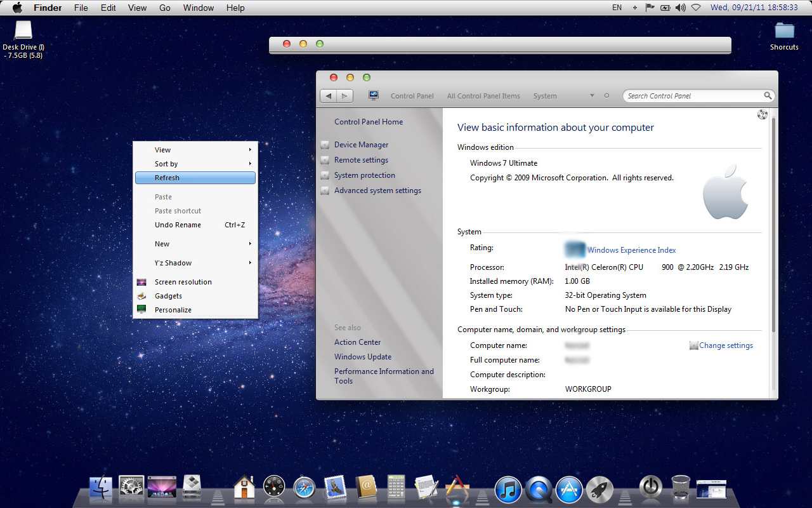Viewport: 812px width, 508px height.
Task: Open Remote settings from the sidebar
Action: 361,160
